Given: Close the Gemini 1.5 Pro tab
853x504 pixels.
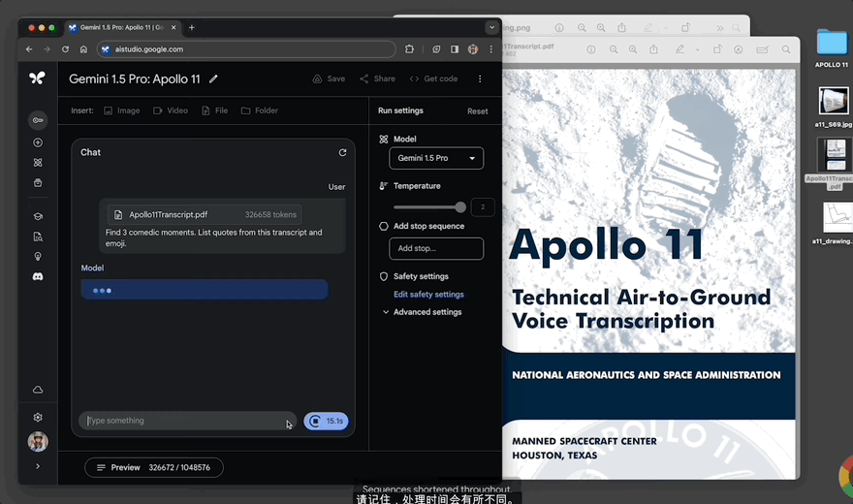Looking at the screenshot, I should [174, 27].
